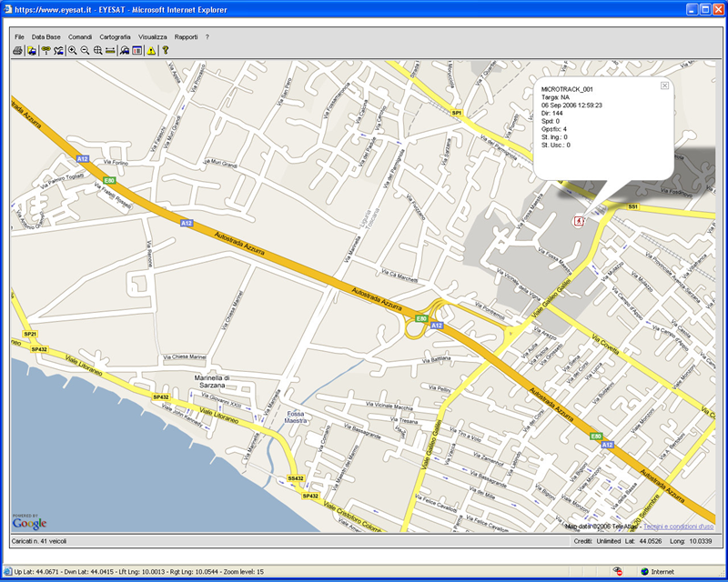This screenshot has height=582, width=728.
Task: Click the zoom in magnifier icon
Action: tap(73, 51)
